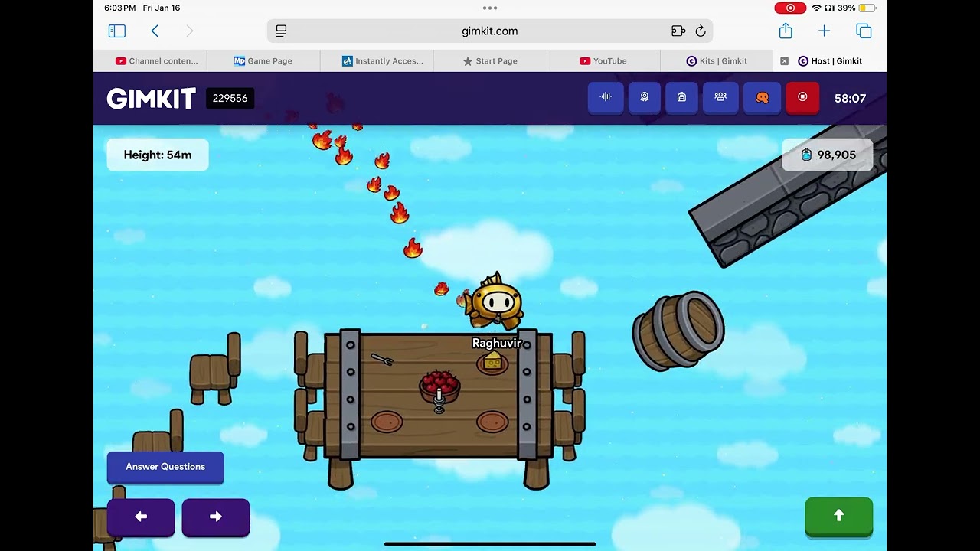Open the multitasking three-dots menu

(490, 8)
